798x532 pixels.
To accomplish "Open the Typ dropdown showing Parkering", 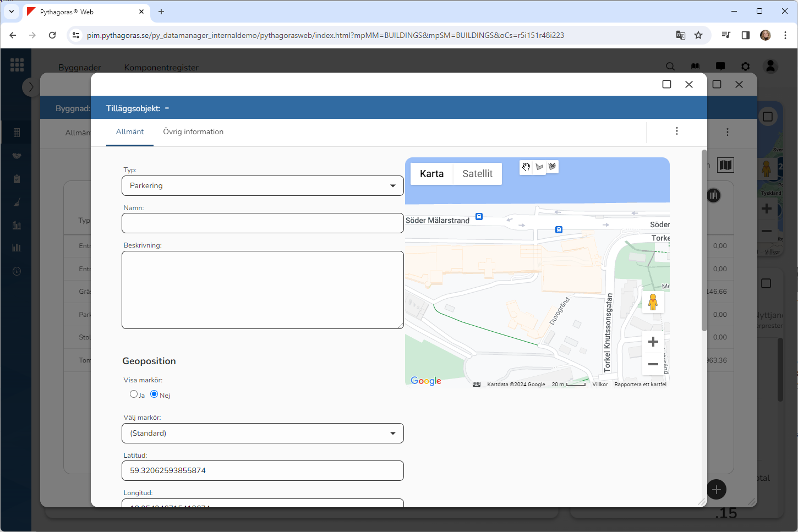I will coord(263,186).
